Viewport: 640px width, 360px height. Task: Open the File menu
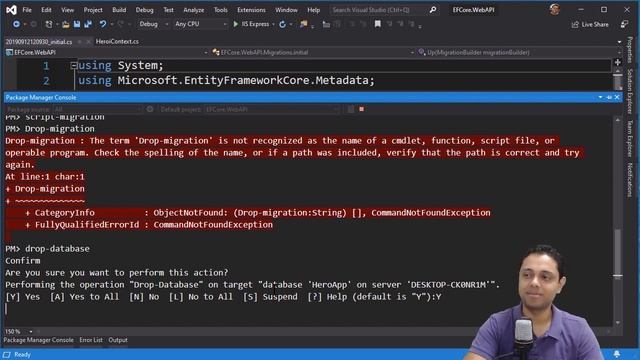pyautogui.click(x=27, y=10)
